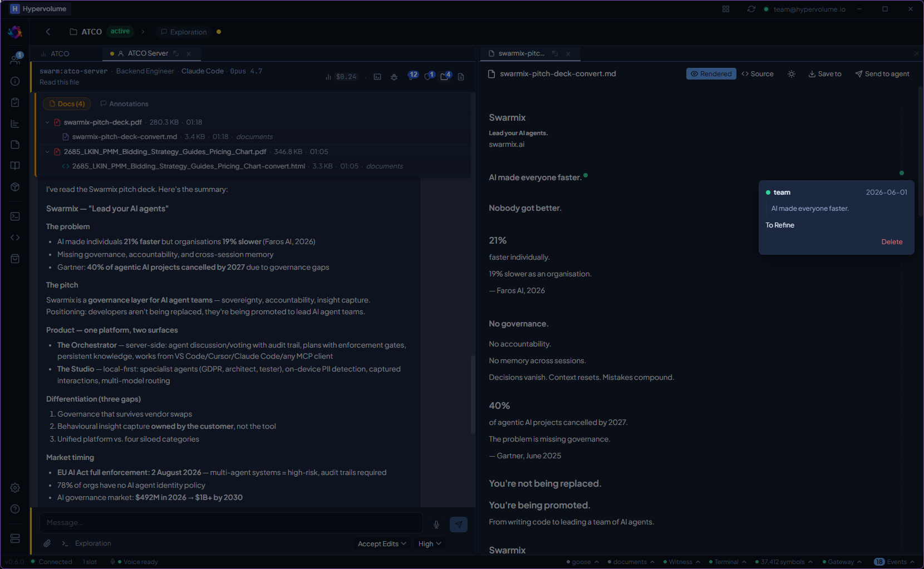The height and width of the screenshot is (569, 924).
Task: Focus the Message input field
Action: click(231, 523)
